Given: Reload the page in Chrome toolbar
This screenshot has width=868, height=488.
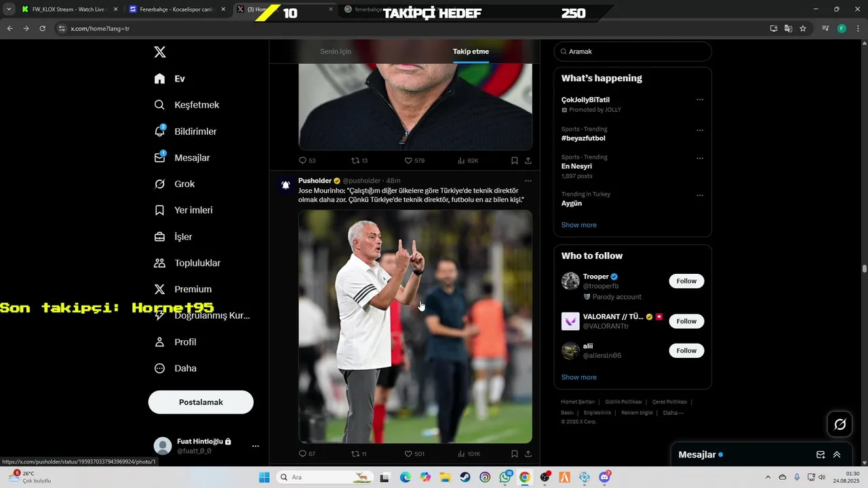Looking at the screenshot, I should pyautogui.click(x=42, y=28).
